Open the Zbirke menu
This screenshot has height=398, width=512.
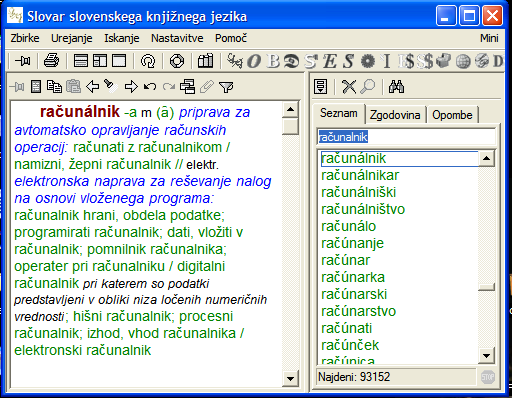[x=25, y=38]
